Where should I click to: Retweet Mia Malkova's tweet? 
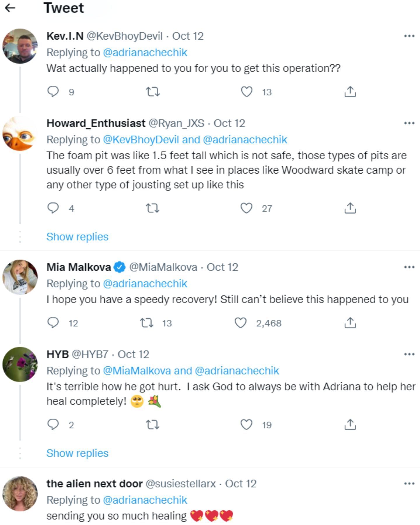click(147, 323)
